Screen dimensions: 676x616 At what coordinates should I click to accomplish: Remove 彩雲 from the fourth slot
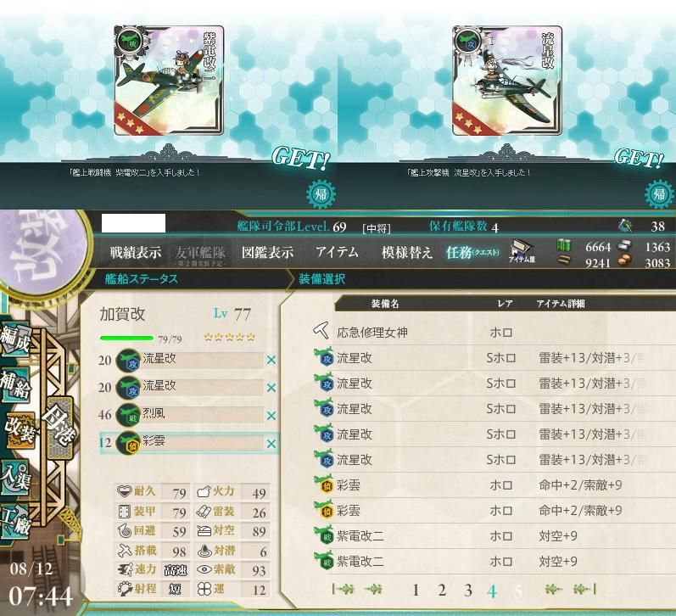[x=271, y=444]
